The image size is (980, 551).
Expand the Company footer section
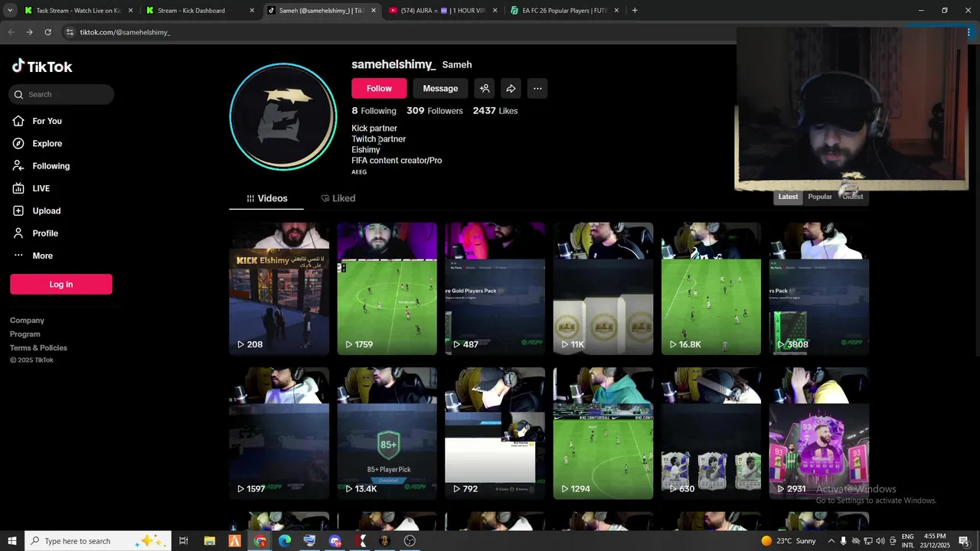click(x=27, y=321)
